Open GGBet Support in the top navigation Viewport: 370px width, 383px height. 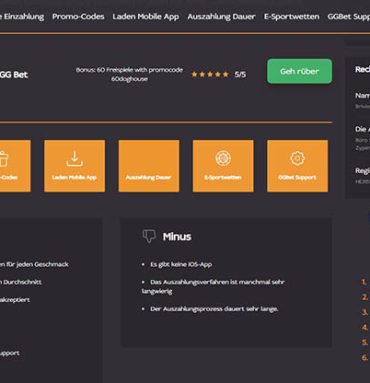(349, 17)
